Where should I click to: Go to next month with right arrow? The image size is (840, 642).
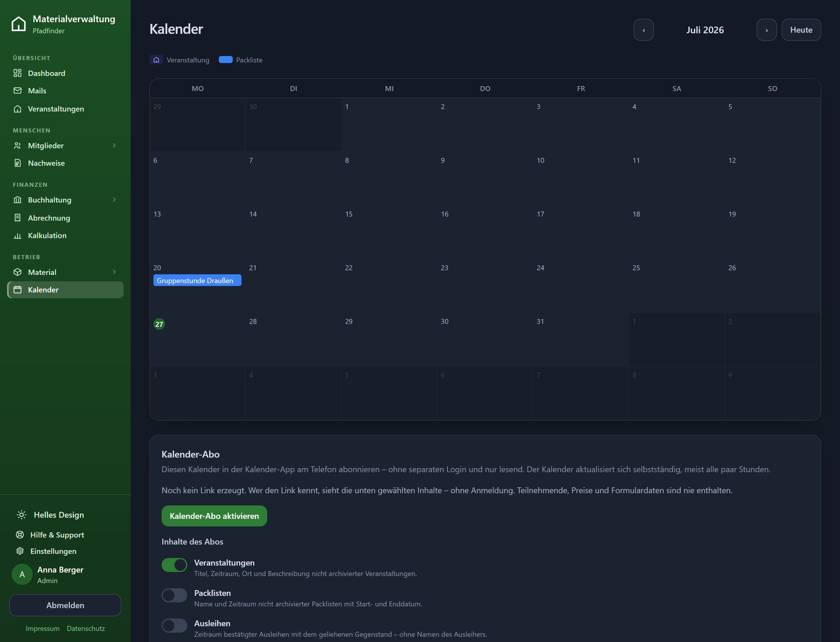coord(766,30)
